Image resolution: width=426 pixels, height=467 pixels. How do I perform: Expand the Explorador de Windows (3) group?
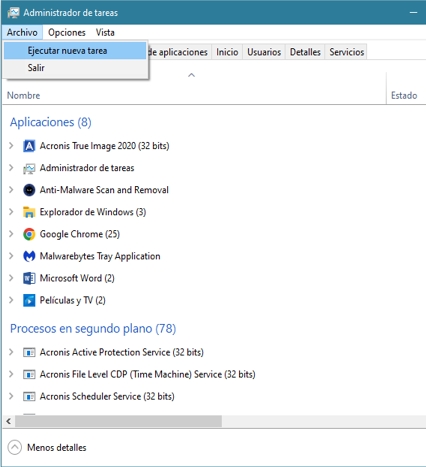tap(11, 212)
